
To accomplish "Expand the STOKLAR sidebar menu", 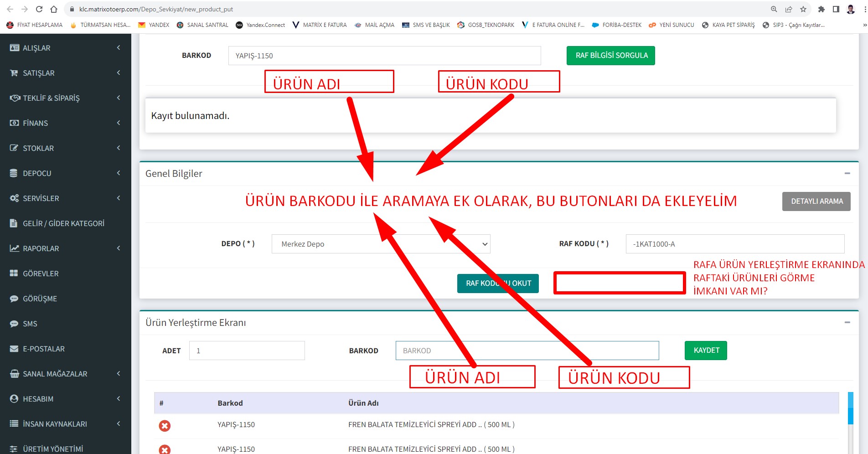I will coord(66,148).
